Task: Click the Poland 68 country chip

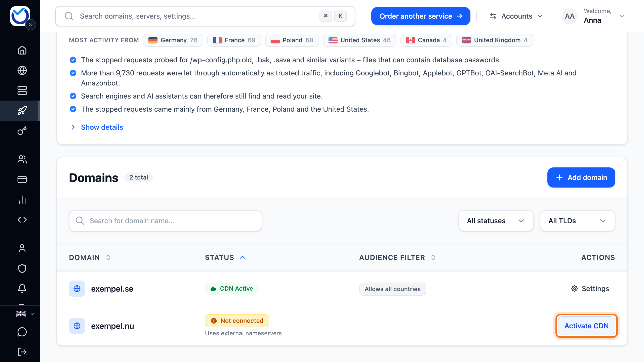Action: pos(292,40)
